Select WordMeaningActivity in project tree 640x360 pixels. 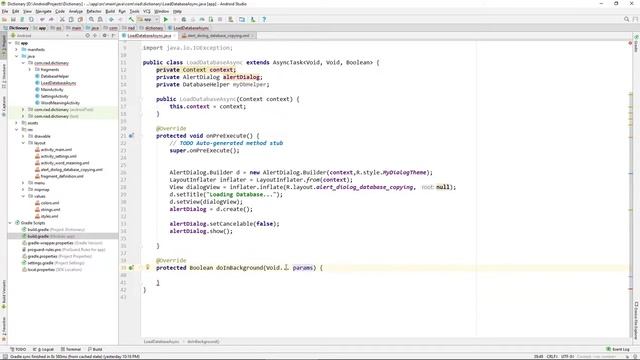[60, 103]
